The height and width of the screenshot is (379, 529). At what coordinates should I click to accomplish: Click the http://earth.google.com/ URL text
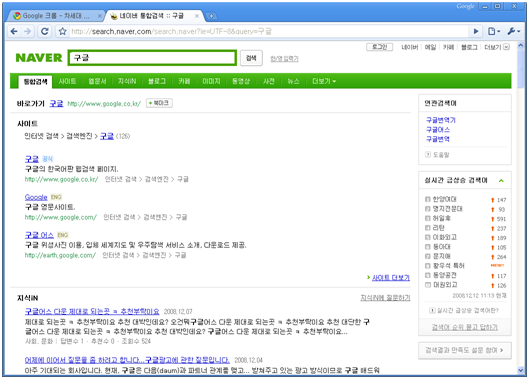[60, 255]
